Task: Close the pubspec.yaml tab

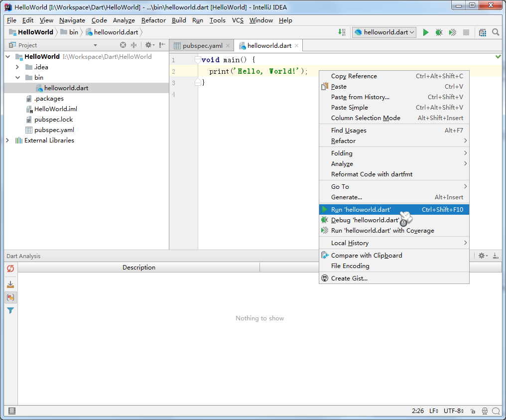Action: coord(228,45)
